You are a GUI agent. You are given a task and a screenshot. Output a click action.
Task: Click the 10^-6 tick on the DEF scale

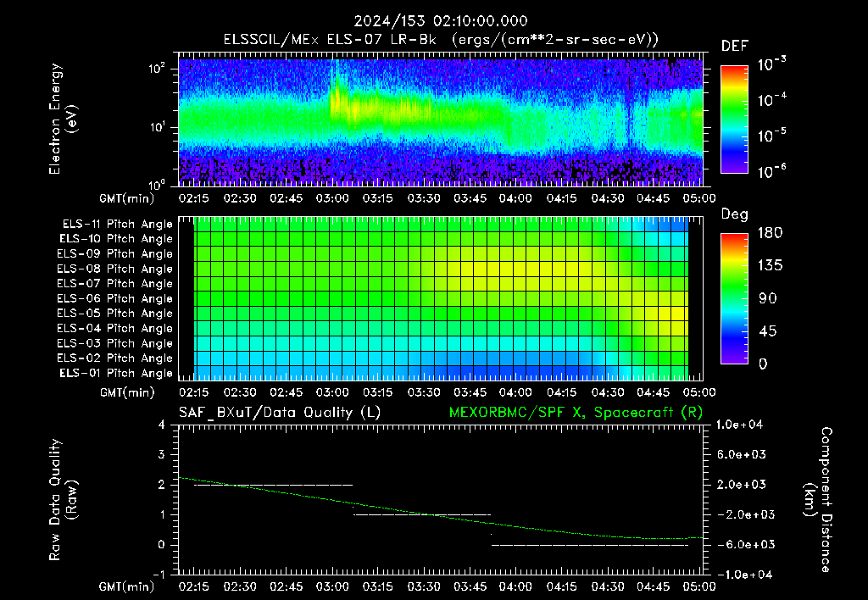click(771, 172)
